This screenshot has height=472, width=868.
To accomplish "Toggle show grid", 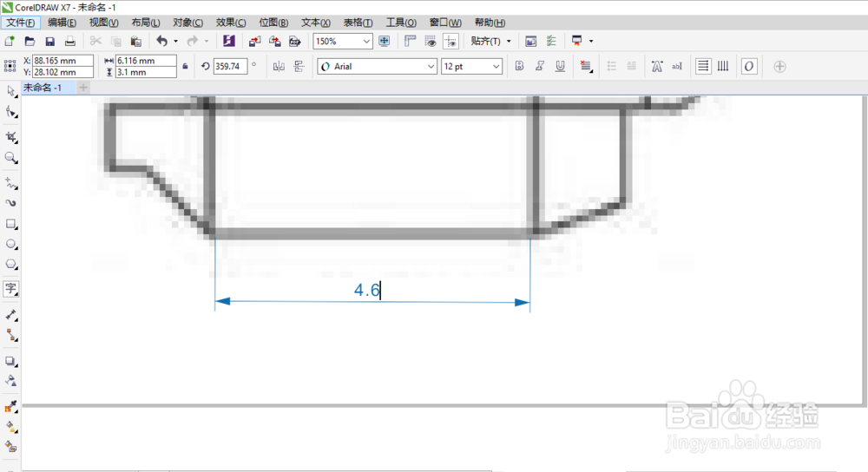I will 431,41.
